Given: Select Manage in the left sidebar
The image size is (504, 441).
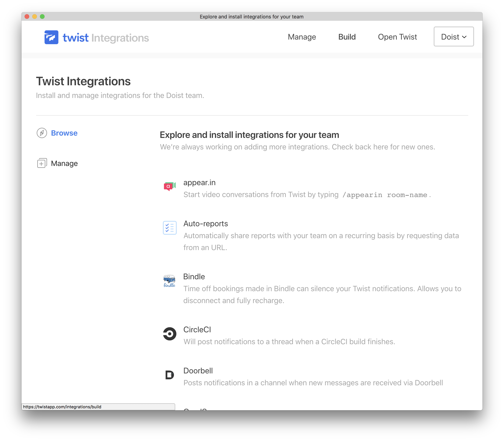Looking at the screenshot, I should pos(64,163).
